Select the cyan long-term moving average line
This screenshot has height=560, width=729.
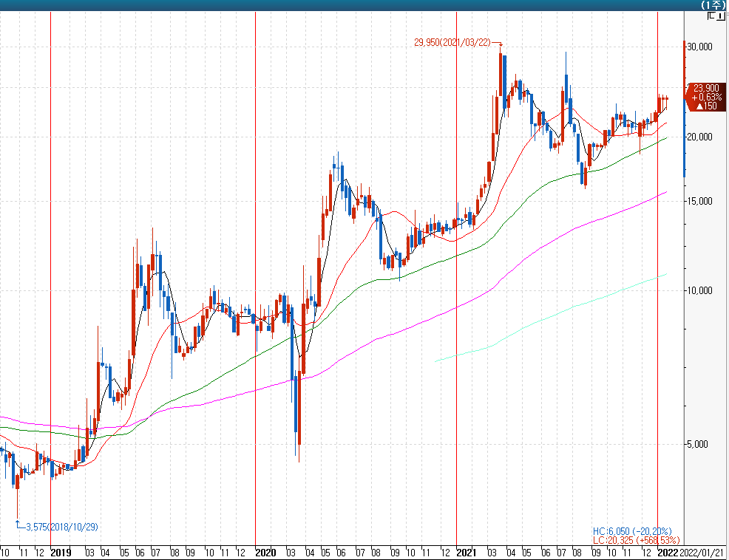pyautogui.click(x=555, y=318)
